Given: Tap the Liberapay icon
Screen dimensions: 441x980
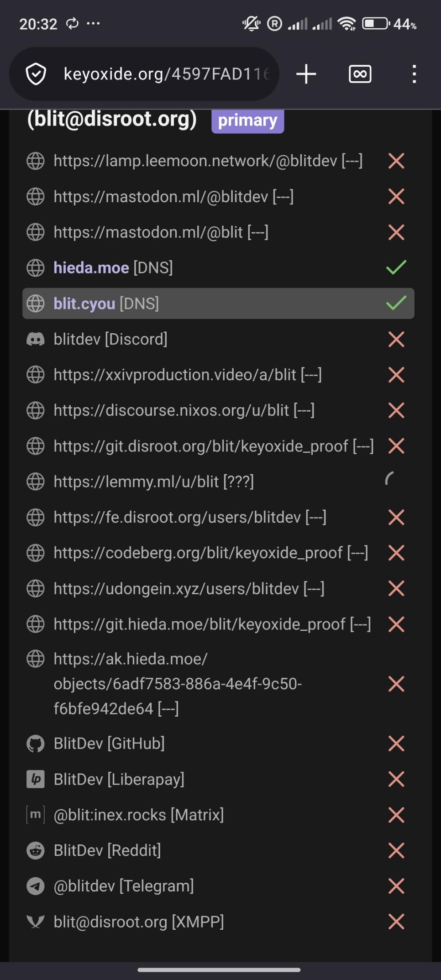Looking at the screenshot, I should (x=36, y=779).
